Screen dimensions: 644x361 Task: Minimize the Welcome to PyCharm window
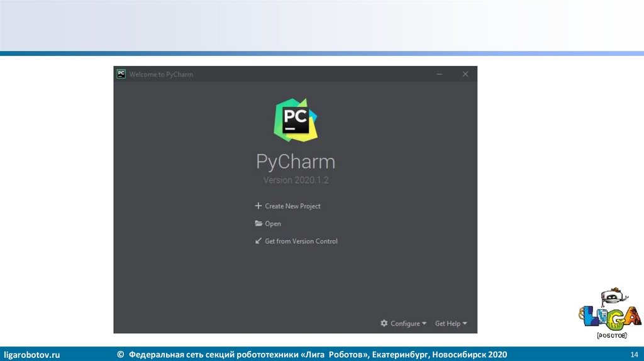coord(440,74)
